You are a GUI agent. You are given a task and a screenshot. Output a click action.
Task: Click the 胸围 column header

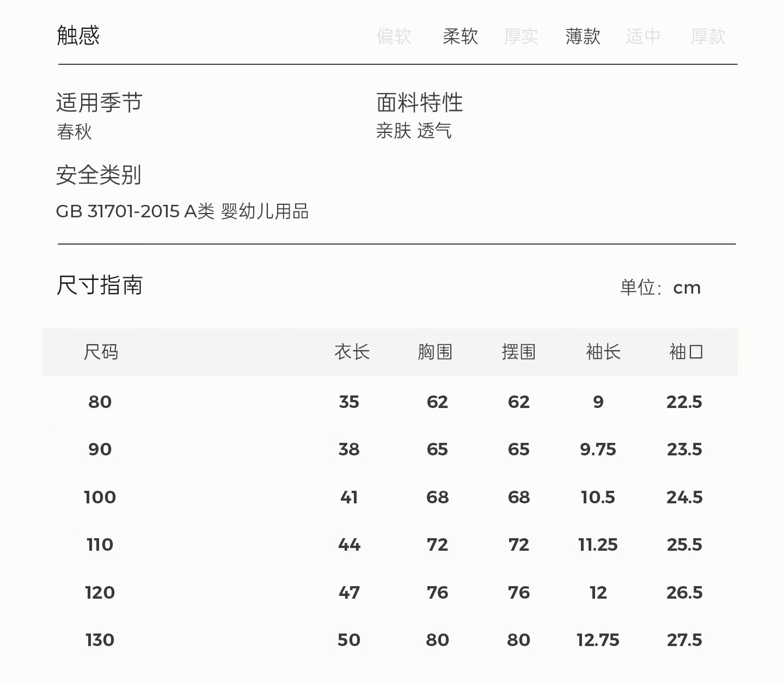[x=435, y=352]
